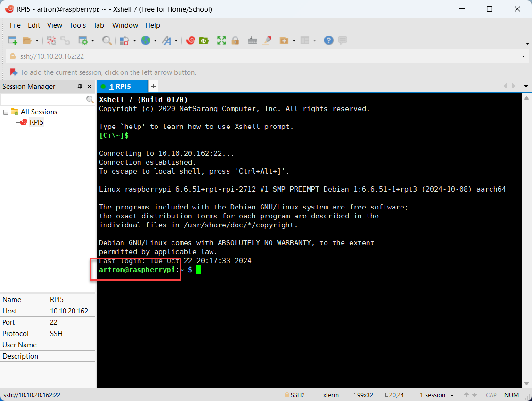
Task: Click the Find magnifier toolbar icon
Action: pos(107,40)
